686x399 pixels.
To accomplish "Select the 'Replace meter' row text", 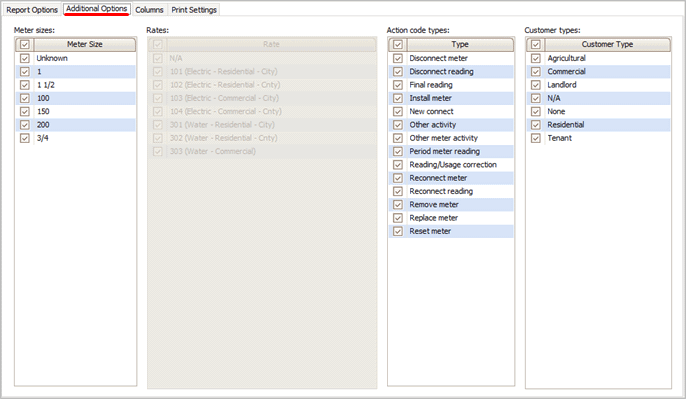I will 434,218.
